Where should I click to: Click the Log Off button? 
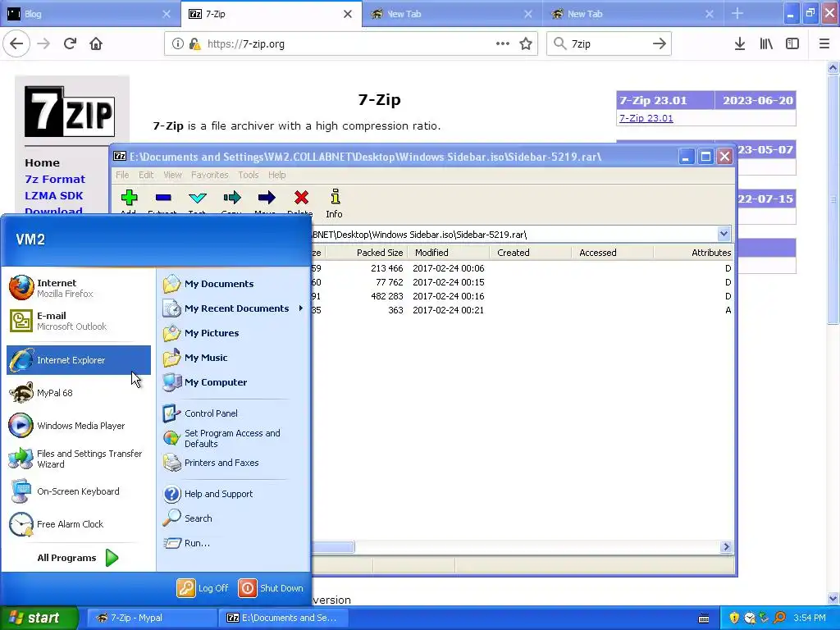point(203,588)
